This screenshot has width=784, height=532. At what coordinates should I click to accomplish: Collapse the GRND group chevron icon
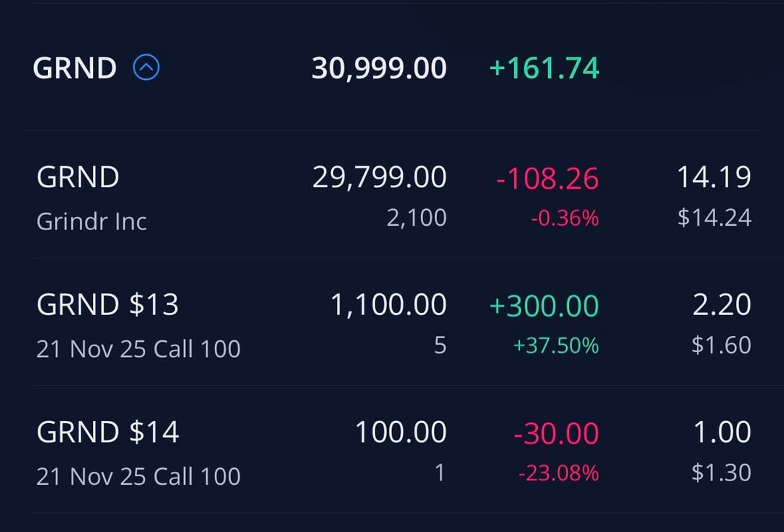coord(146,68)
